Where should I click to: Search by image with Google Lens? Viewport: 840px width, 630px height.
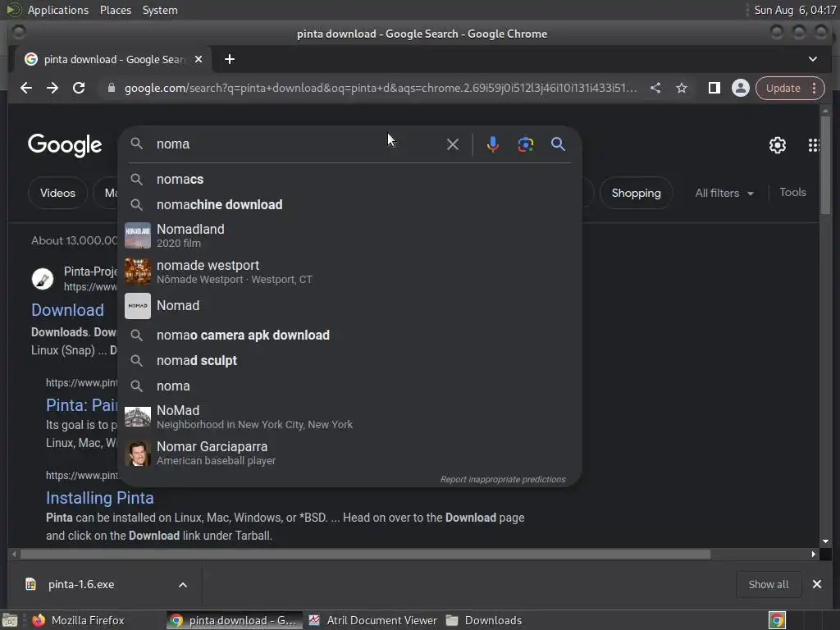coord(526,144)
